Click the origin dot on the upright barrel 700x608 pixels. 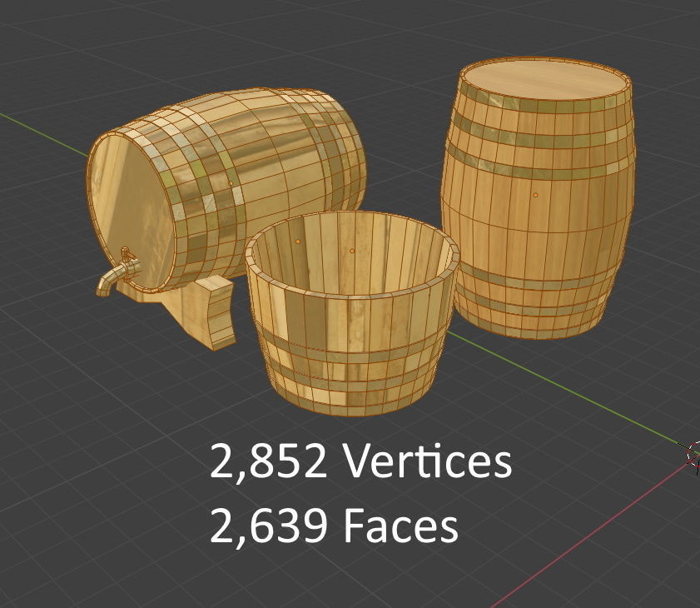(536, 195)
